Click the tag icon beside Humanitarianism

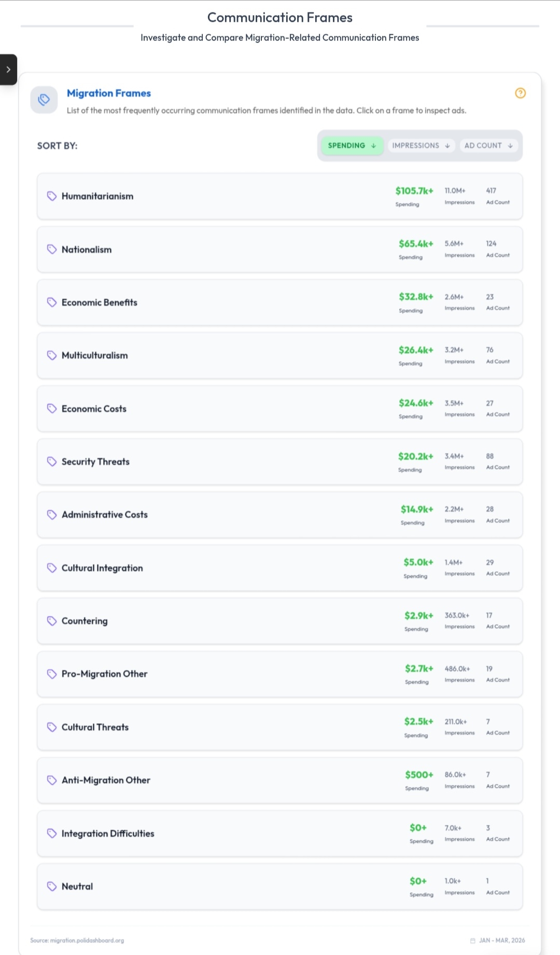pyautogui.click(x=52, y=196)
